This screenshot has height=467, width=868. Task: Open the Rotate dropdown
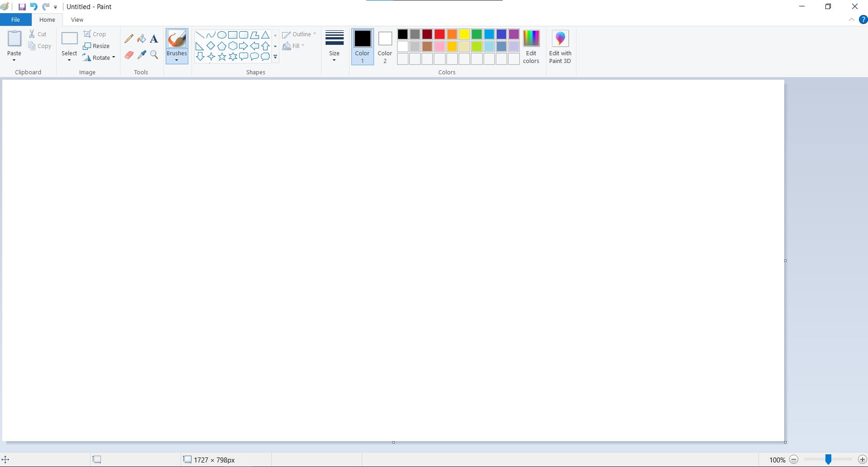click(x=99, y=58)
